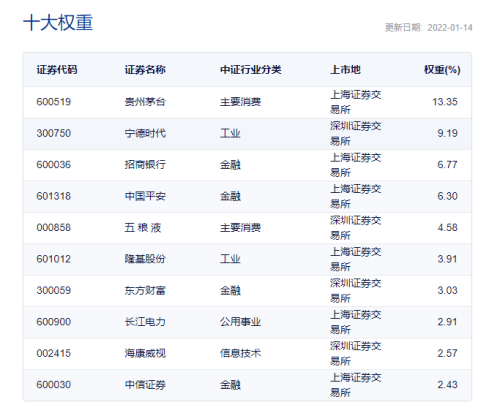Screen dimensions: 500x413
Task: Select weight value 3.91
Action: [x=448, y=259]
